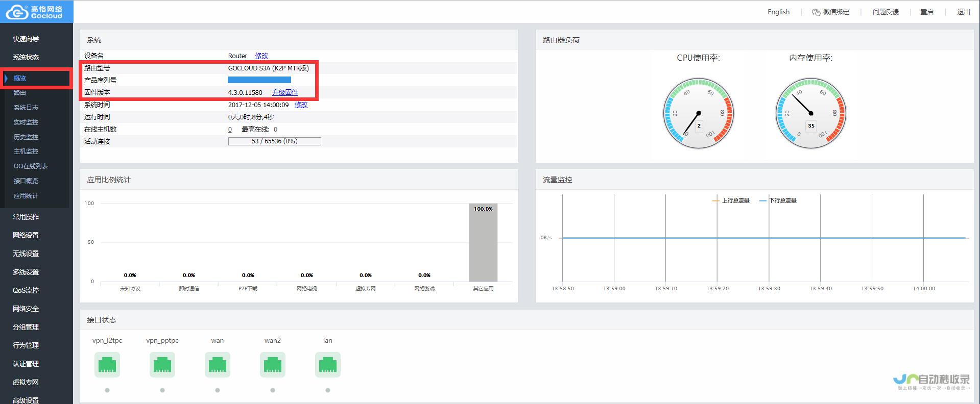Click the 其它应用 100% gray bar
Viewport: 980px width, 404px height.
[483, 243]
